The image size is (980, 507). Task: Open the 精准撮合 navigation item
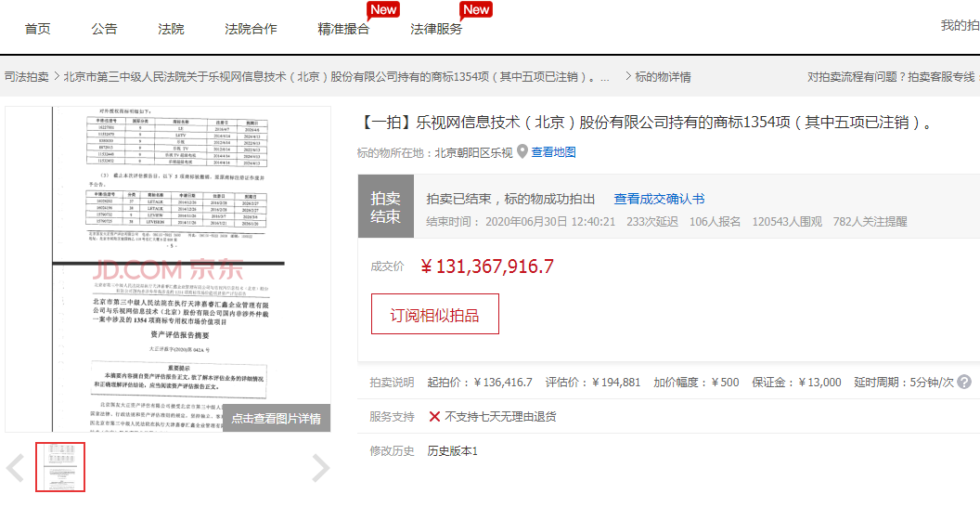point(343,28)
